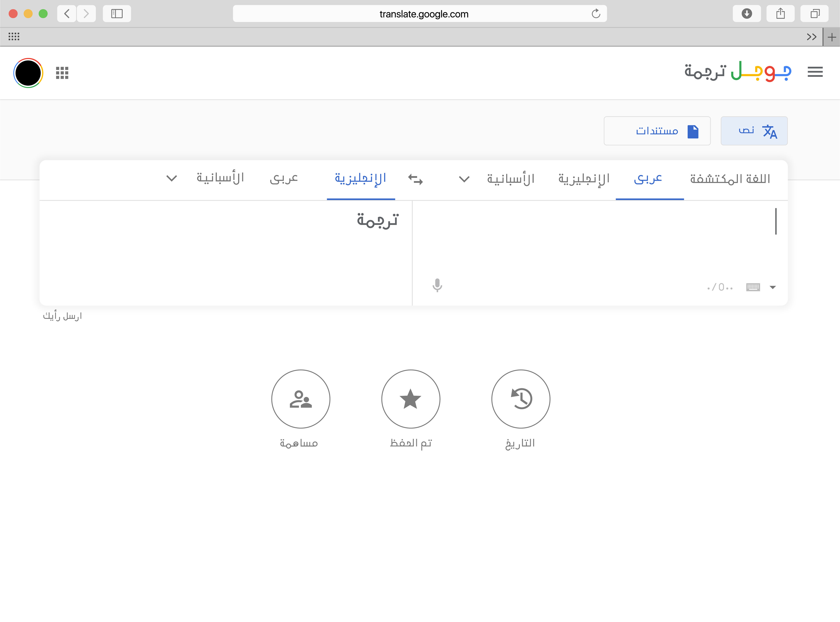840x622 pixels.
Task: Select Spanish as the target language
Action: pyautogui.click(x=220, y=178)
